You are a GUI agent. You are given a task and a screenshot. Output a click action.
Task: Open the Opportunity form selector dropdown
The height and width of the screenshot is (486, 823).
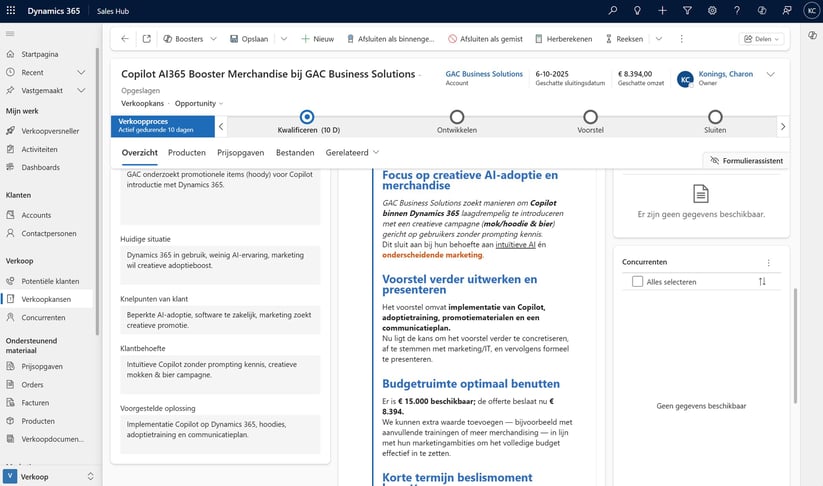(x=199, y=103)
